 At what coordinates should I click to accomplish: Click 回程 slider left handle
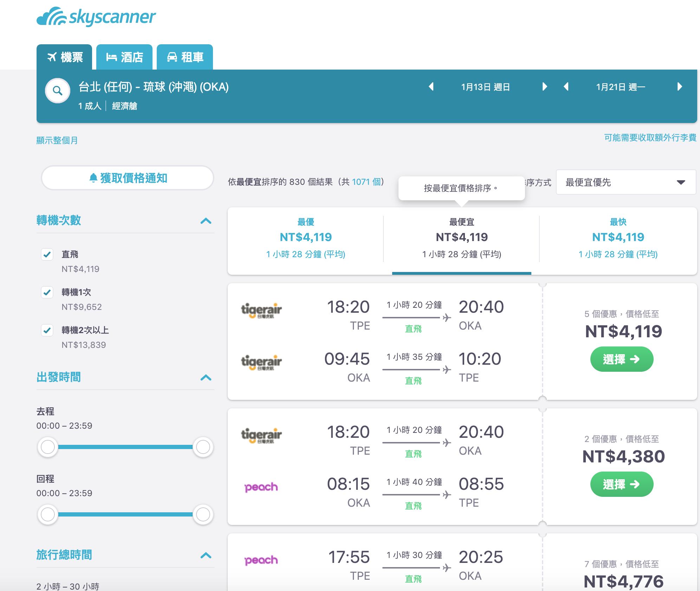pyautogui.click(x=48, y=514)
